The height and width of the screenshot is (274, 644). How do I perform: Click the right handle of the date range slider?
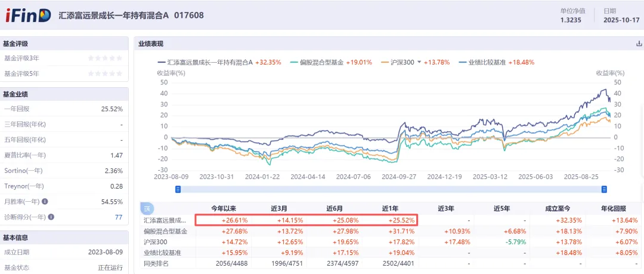click(603, 189)
